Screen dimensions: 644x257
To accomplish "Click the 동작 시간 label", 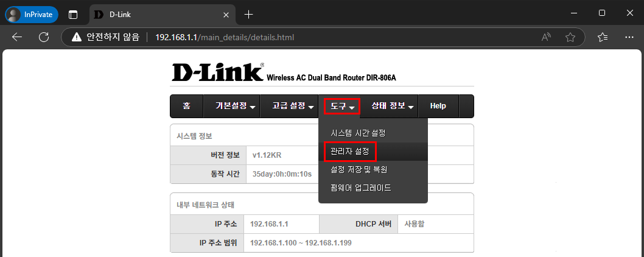I will 225,174.
